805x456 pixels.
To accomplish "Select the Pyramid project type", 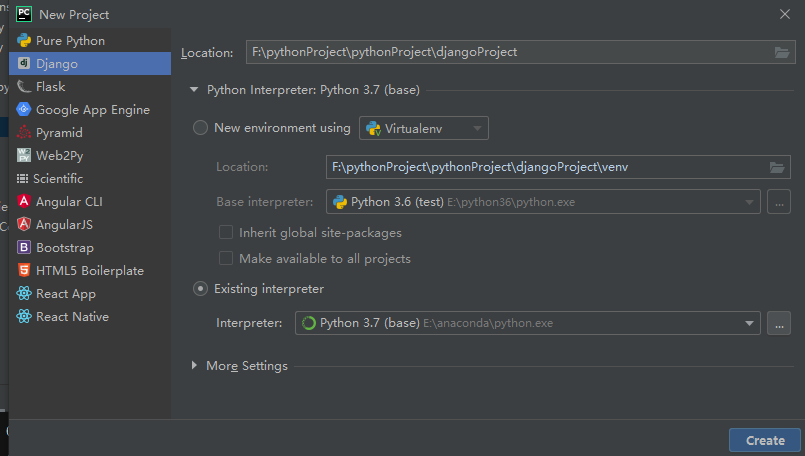I will pos(90,132).
